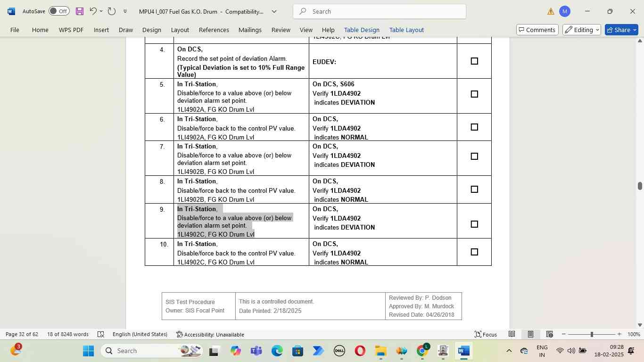Open the File menu
The width and height of the screenshot is (644, 362).
[x=15, y=30]
